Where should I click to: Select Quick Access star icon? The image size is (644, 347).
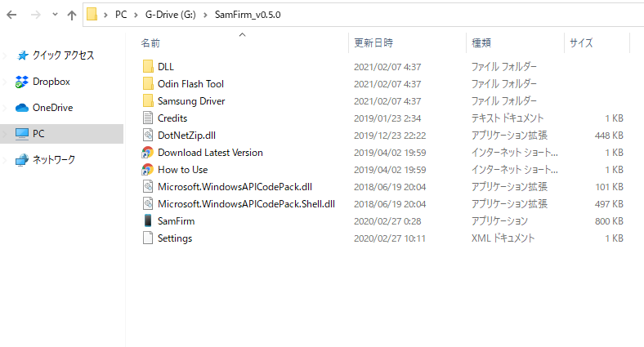23,56
